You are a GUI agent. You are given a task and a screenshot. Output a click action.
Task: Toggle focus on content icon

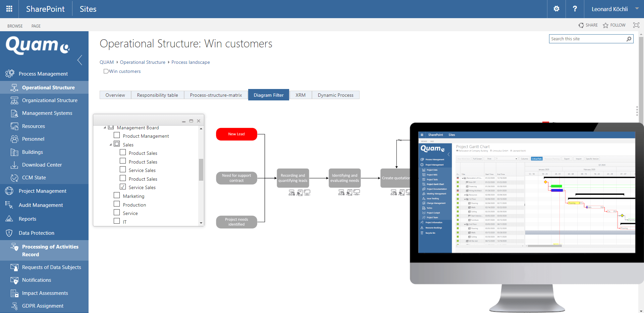pyautogui.click(x=636, y=25)
